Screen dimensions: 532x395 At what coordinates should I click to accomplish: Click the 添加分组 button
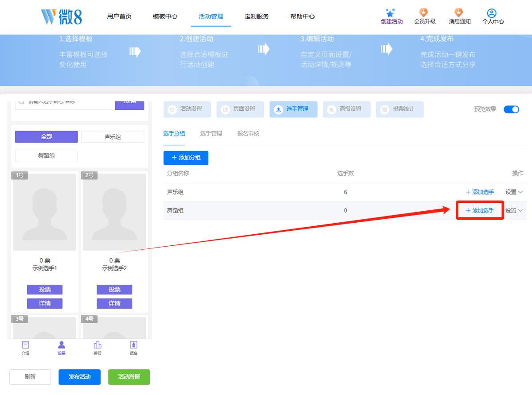click(x=186, y=158)
